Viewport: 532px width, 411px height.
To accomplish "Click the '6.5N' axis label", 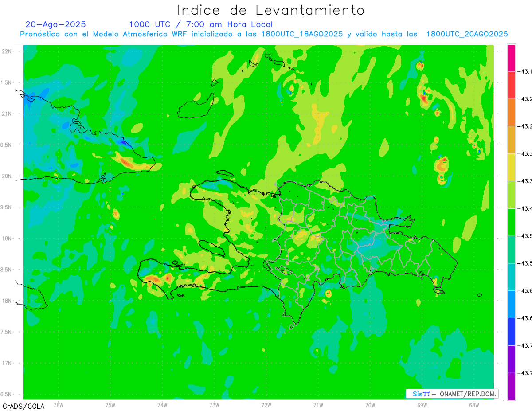I will coord(6,395).
